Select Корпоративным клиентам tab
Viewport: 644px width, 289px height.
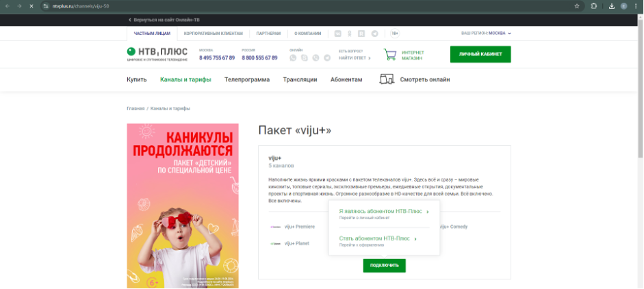coord(213,34)
